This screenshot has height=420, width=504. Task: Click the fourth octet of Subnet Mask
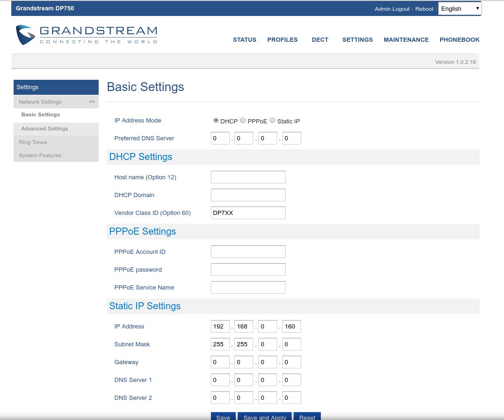[x=292, y=344]
